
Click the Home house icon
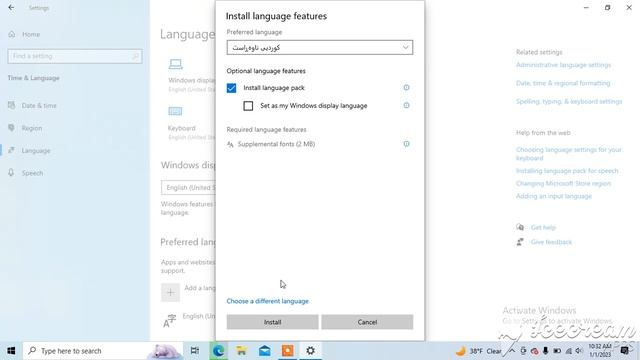point(11,34)
